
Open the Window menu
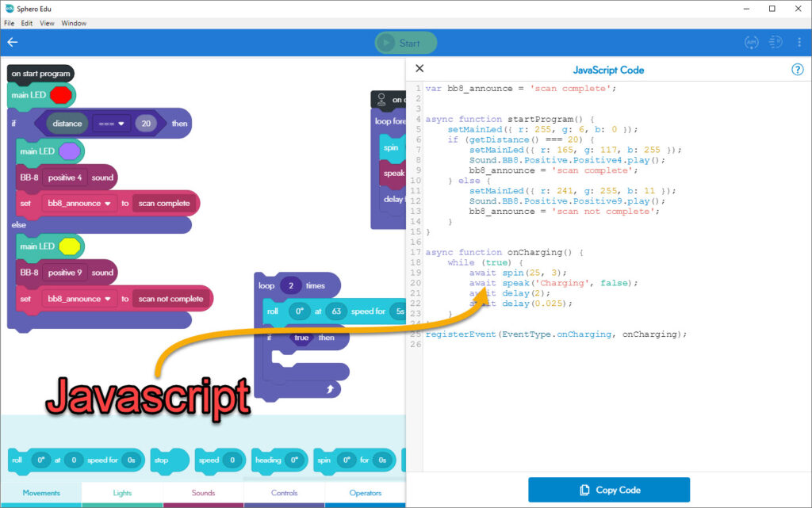click(x=74, y=23)
